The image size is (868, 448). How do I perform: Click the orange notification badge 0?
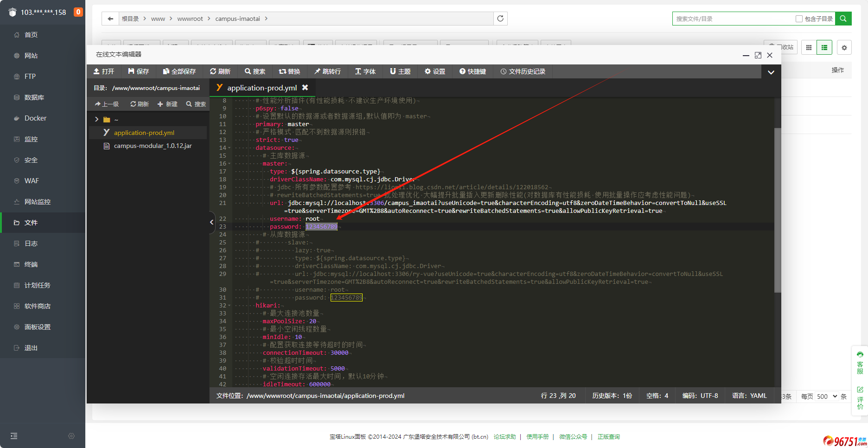pos(78,12)
